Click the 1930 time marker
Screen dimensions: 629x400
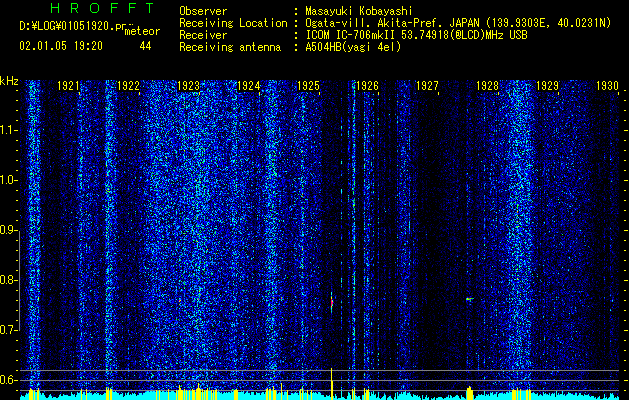607,85
